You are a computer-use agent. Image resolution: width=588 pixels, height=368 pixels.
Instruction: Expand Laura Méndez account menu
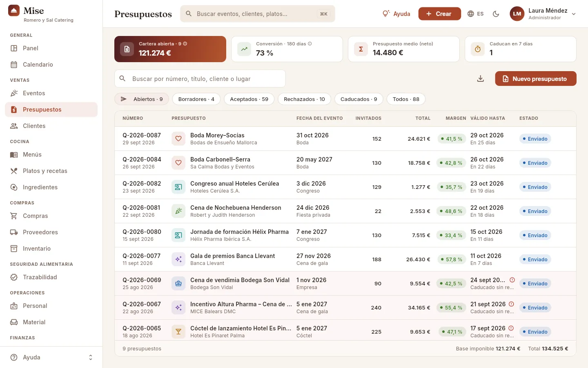[543, 14]
